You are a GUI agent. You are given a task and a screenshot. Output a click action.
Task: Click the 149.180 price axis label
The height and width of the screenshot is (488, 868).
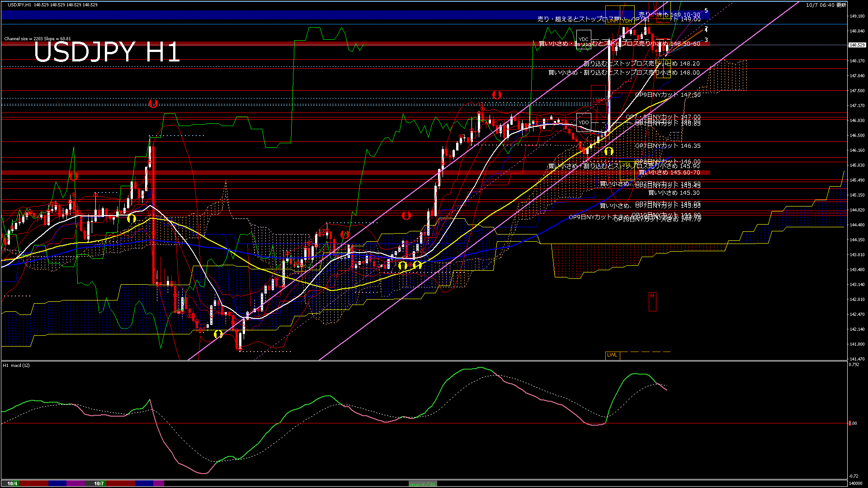pyautogui.click(x=857, y=16)
